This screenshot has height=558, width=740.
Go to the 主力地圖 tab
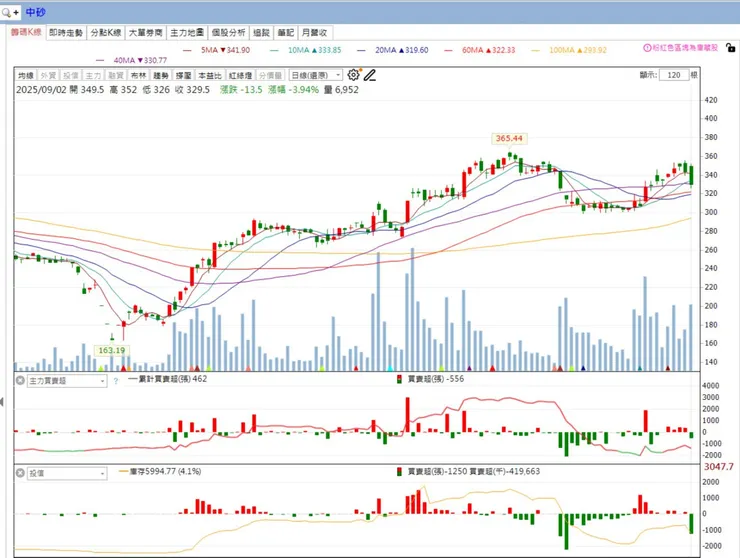pos(187,33)
